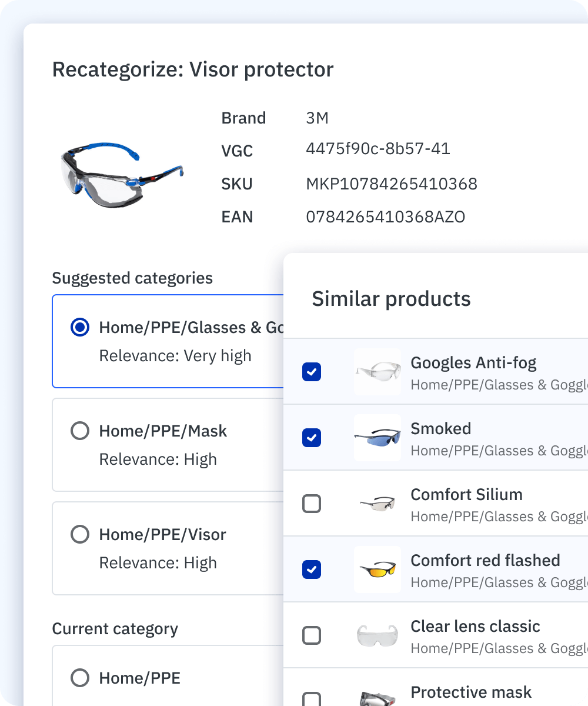
Task: Select the Home/PPE/Mask radio option
Action: click(x=80, y=431)
